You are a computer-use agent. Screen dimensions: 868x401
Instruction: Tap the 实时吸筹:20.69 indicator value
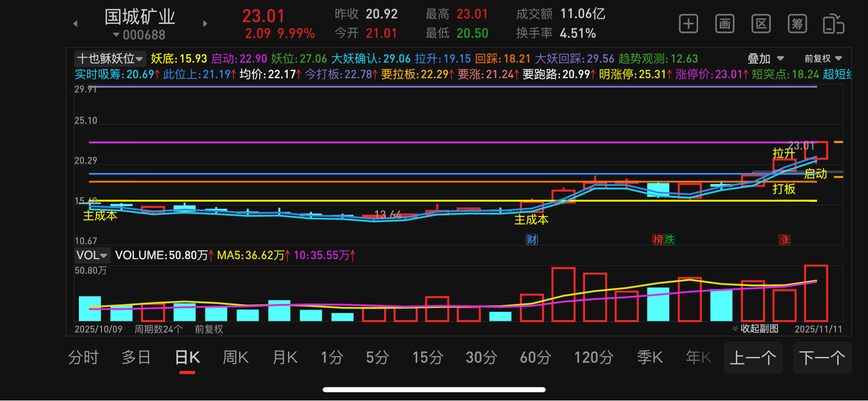(x=117, y=75)
